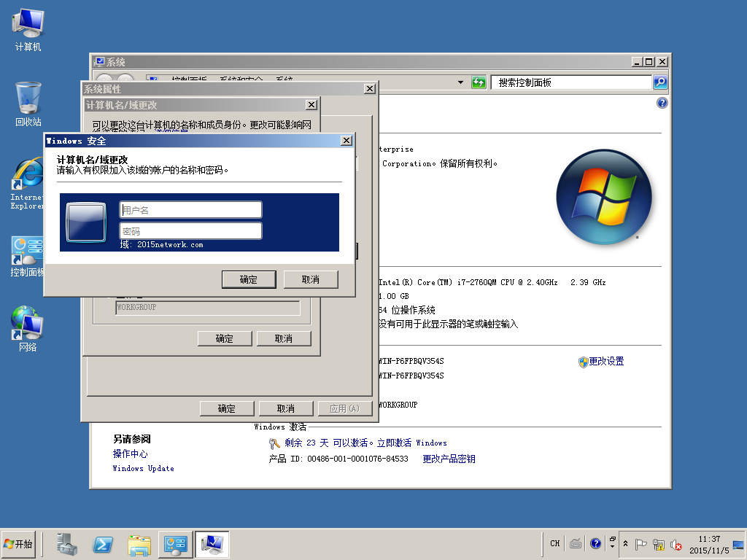The width and height of the screenshot is (747, 560).
Task: Cancel the Windows Security dialog
Action: click(x=311, y=279)
